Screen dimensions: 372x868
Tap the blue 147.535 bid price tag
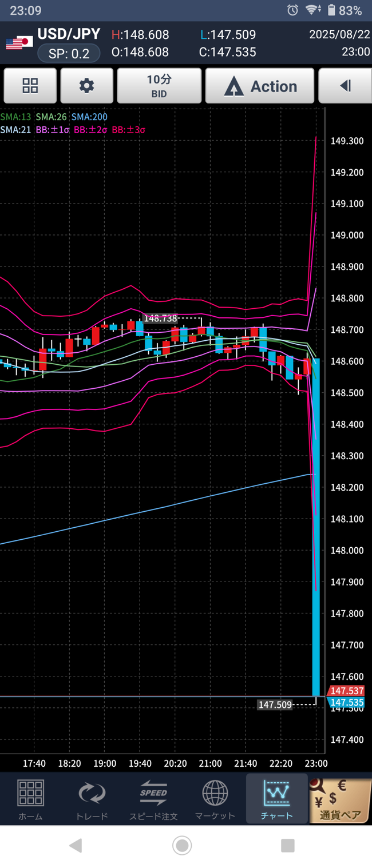[347, 703]
